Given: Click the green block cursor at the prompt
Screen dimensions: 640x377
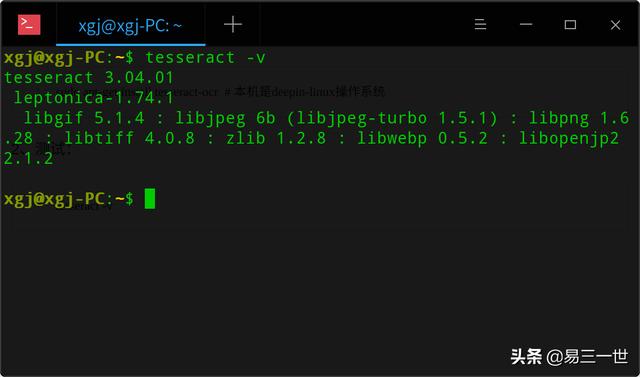Looking at the screenshot, I should pyautogui.click(x=150, y=199).
